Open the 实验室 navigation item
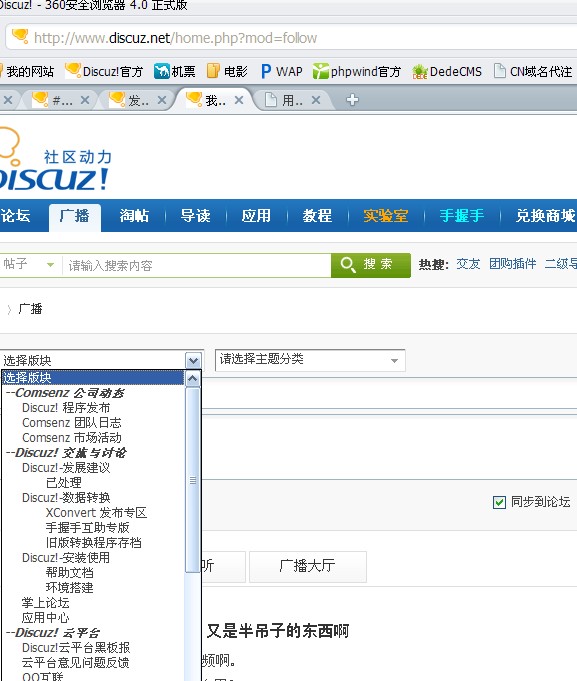Viewport: 577px width, 681px height. pyautogui.click(x=386, y=215)
